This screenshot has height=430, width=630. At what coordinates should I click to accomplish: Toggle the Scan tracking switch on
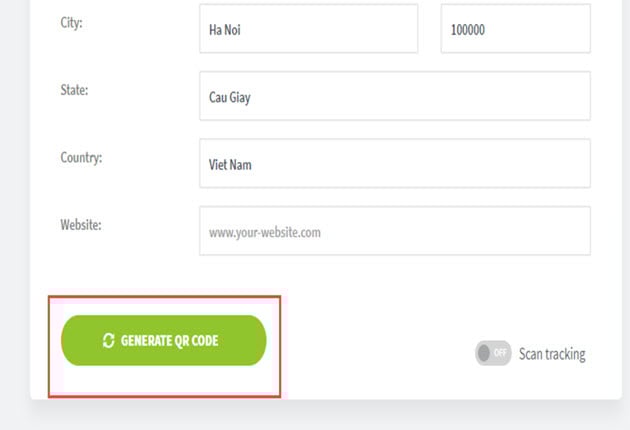(493, 353)
